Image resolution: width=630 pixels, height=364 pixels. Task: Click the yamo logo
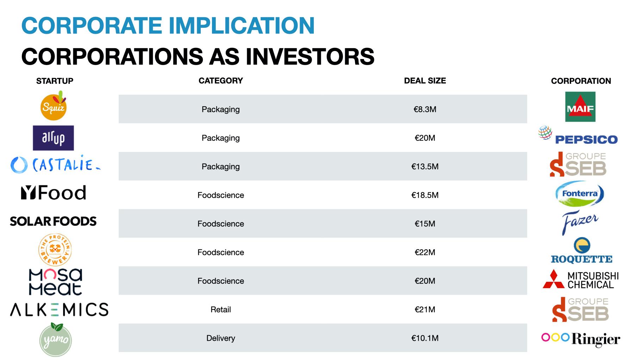click(55, 339)
